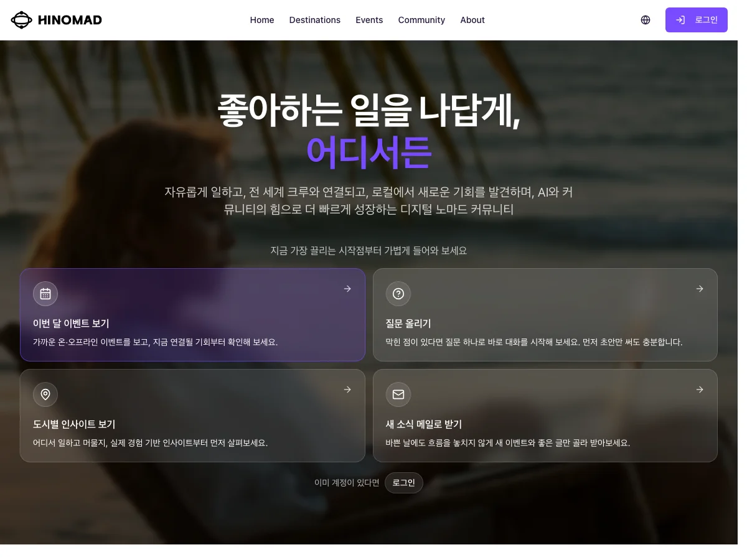Open the Destinations nav item
This screenshot has width=747, height=560.
pos(315,20)
